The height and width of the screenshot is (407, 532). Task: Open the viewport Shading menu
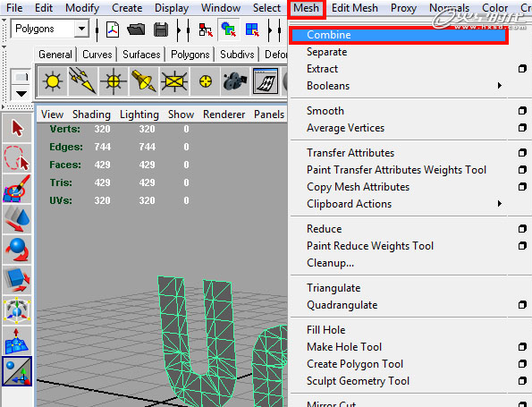[x=91, y=114]
